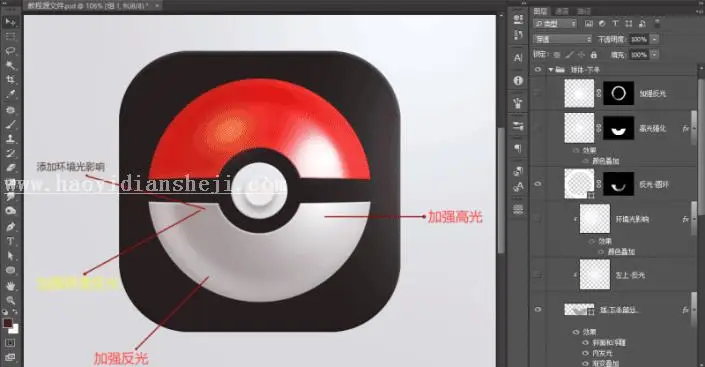Select the Rectangular Marquee tool

10,36
